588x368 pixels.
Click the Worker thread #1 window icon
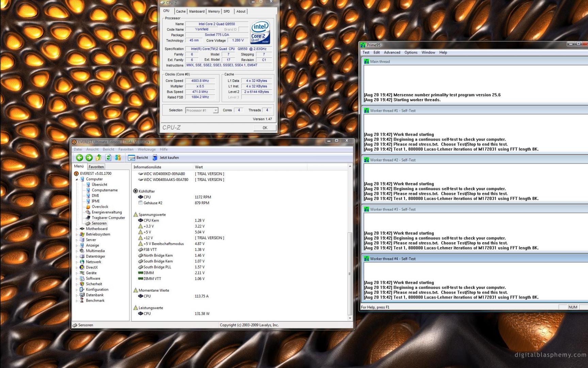[366, 111]
